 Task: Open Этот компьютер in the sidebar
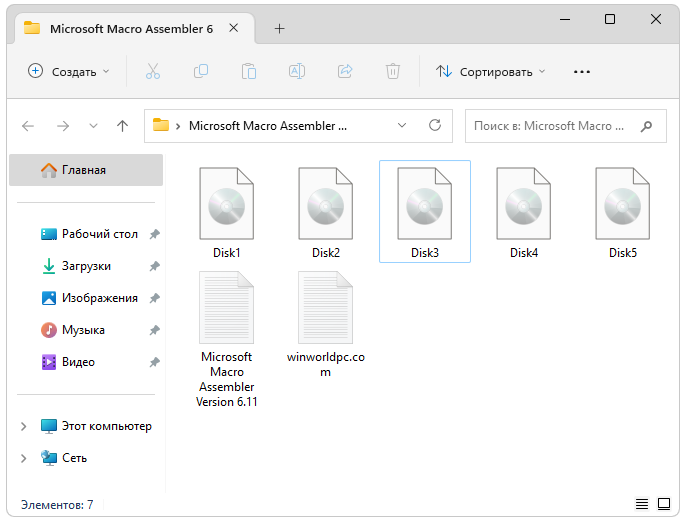coord(96,426)
